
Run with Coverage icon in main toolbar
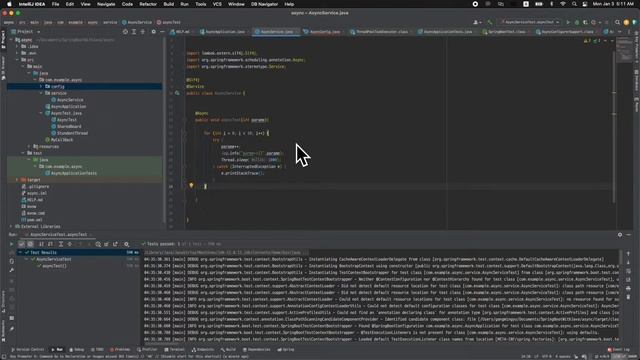click(585, 22)
